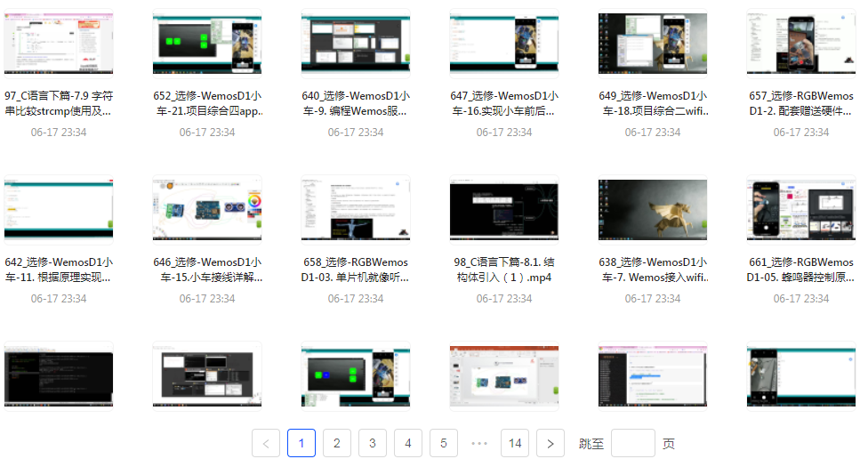Focus the jump-to-page input field
This screenshot has height=459, width=868.
tap(632, 443)
